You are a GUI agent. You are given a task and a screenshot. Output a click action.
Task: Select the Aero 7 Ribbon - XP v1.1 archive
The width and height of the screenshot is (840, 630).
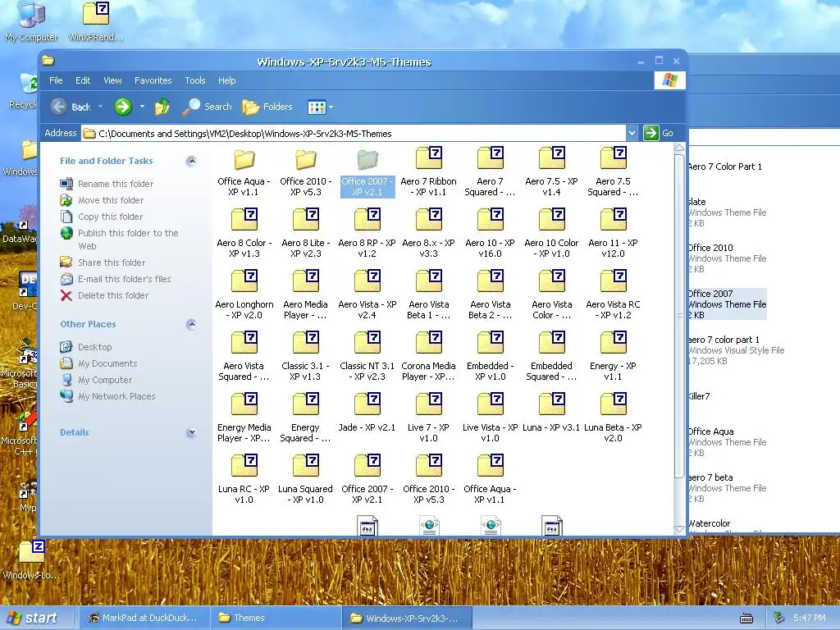tap(428, 171)
